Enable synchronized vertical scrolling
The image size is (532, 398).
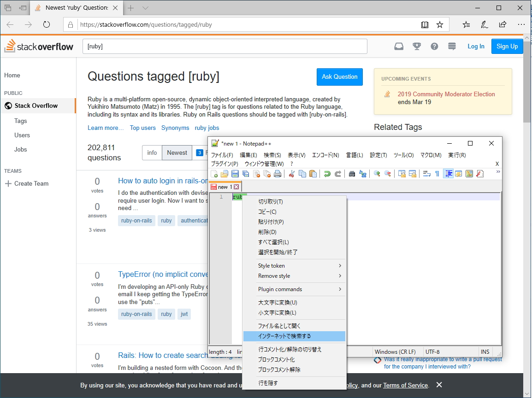point(402,174)
